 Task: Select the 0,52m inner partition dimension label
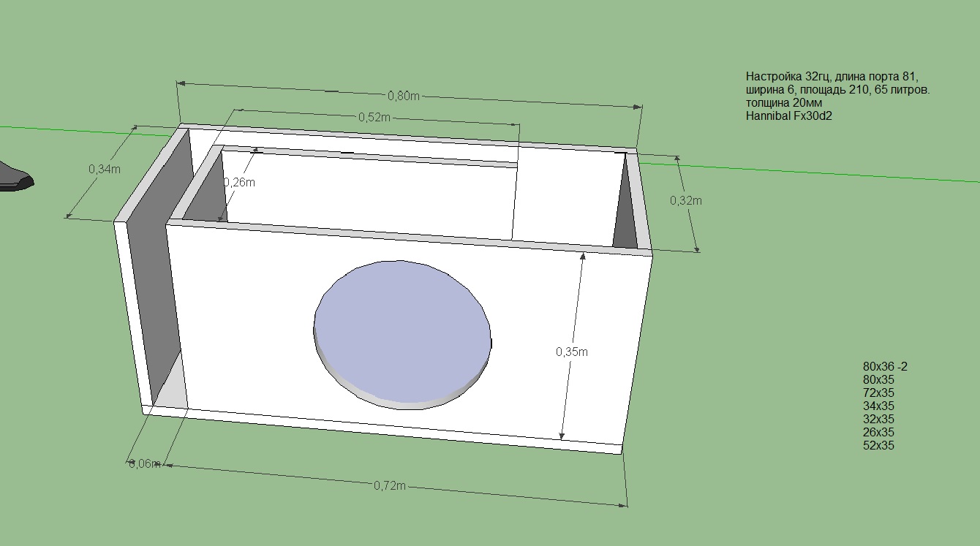374,117
